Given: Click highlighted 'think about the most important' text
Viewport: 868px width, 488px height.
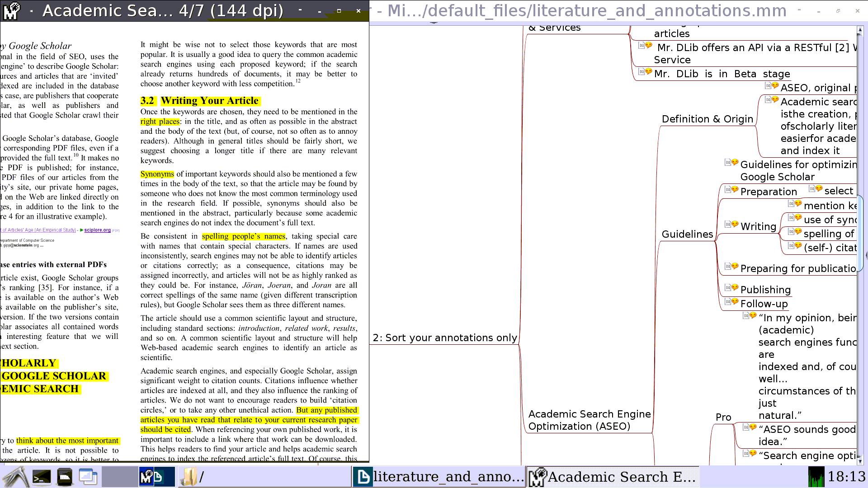Looking at the screenshot, I should tap(67, 441).
